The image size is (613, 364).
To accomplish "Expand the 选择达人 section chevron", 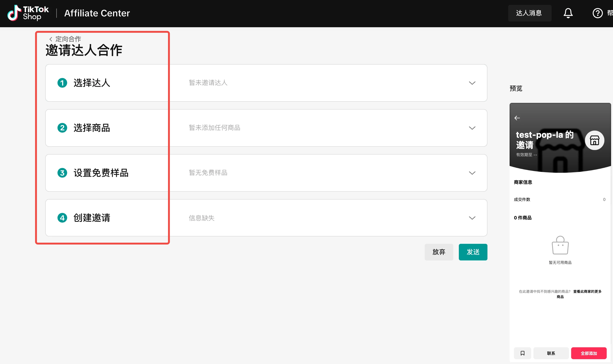I will click(472, 83).
